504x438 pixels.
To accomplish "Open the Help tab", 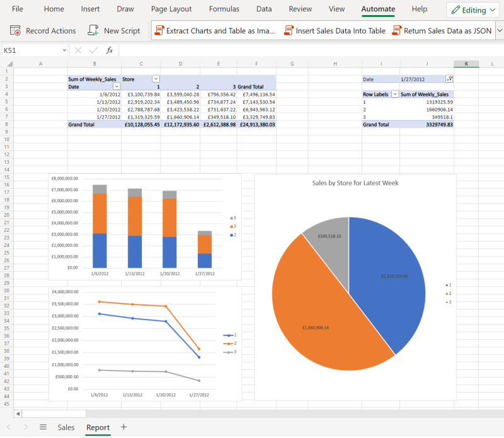I will click(419, 9).
